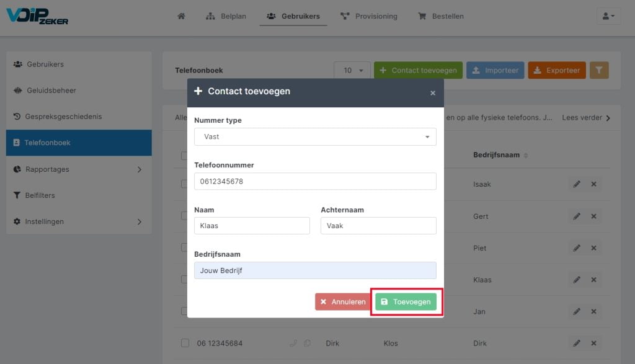
Task: Open the user account menu icon
Action: (x=608, y=16)
